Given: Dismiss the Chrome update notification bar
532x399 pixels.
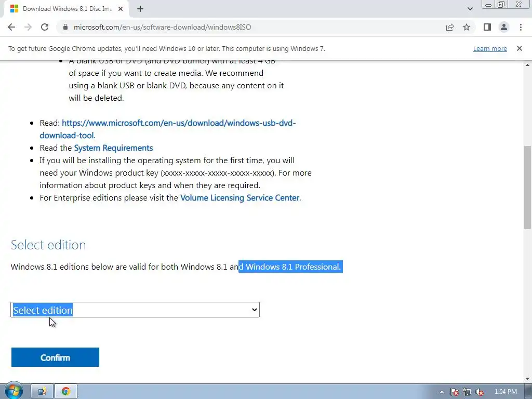Looking at the screenshot, I should (520, 48).
